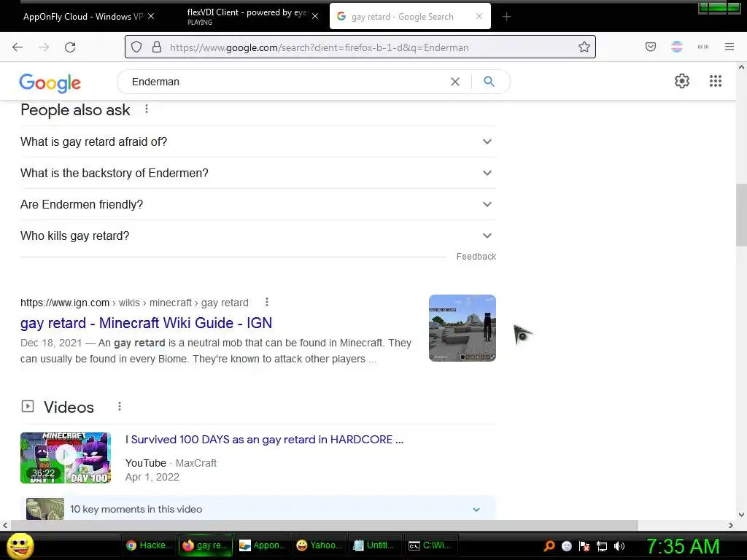Viewport: 747px width, 560px height.
Task: Click the page vertical scrollbar thumb
Action: [741, 215]
